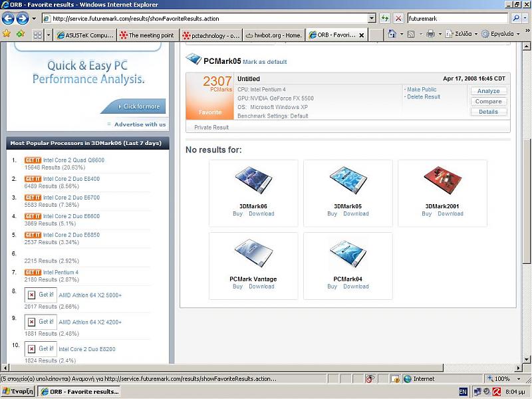Click Download under 3DMark06
The width and height of the screenshot is (532, 399).
261,213
